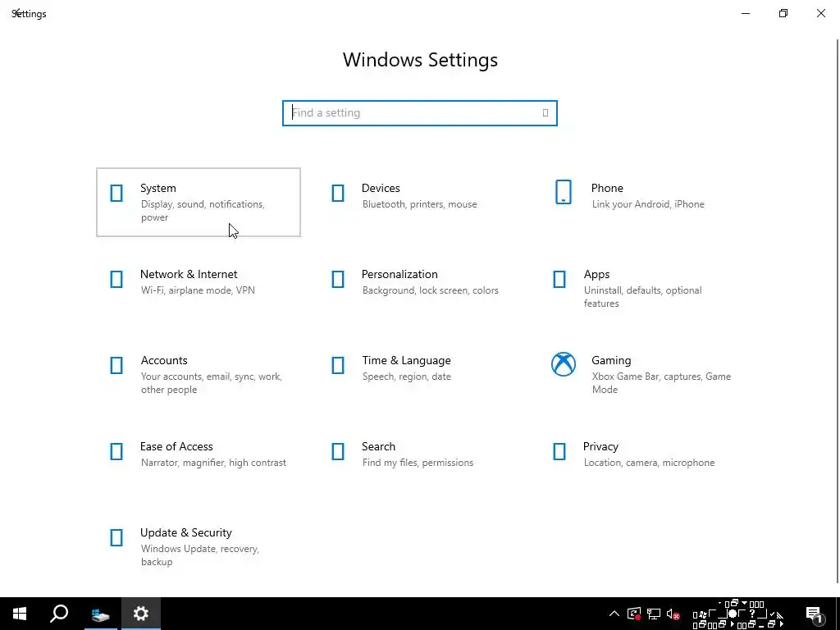Image resolution: width=840 pixels, height=630 pixels.
Task: Open the System settings tile icon
Action: point(116,193)
